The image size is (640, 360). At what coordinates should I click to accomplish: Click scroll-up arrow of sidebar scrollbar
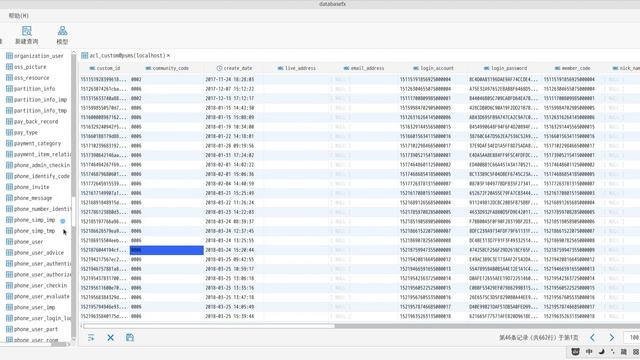click(73, 52)
